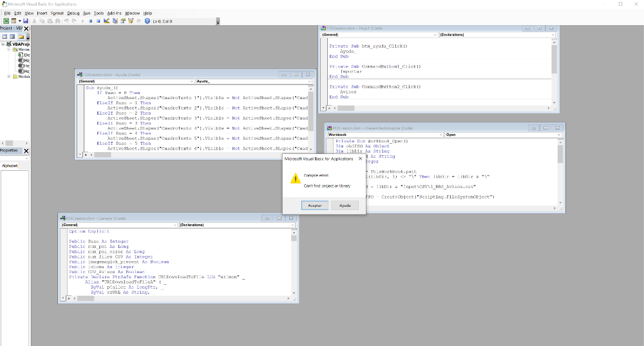This screenshot has height=346, width=644.
Task: Close the Properties panel
Action: (x=26, y=151)
